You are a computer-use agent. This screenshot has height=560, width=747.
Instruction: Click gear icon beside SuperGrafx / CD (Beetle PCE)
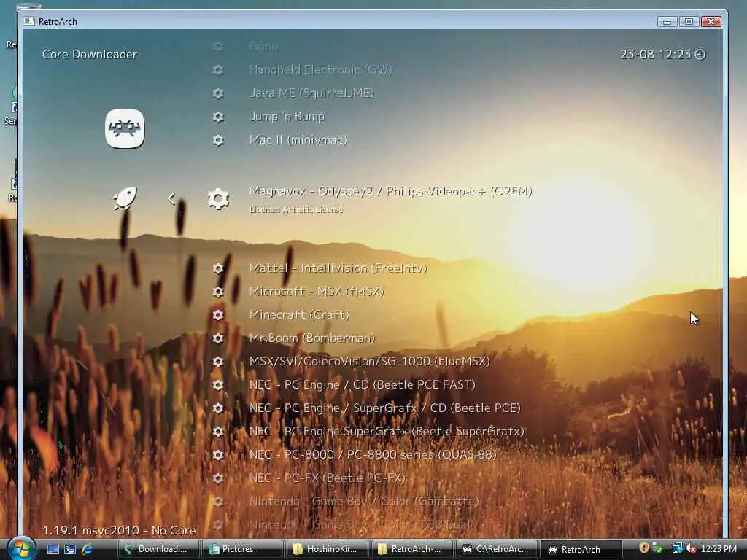tap(218, 408)
